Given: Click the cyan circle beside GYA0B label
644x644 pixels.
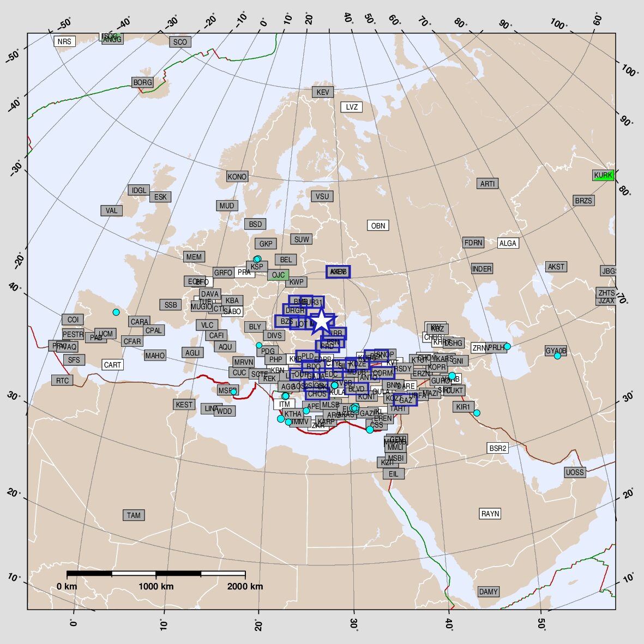Looking at the screenshot, I should pos(557,356).
